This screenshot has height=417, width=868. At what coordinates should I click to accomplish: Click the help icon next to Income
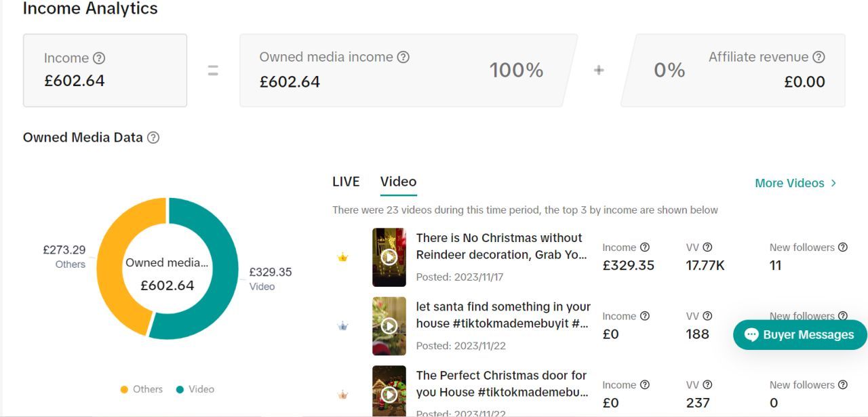point(99,58)
